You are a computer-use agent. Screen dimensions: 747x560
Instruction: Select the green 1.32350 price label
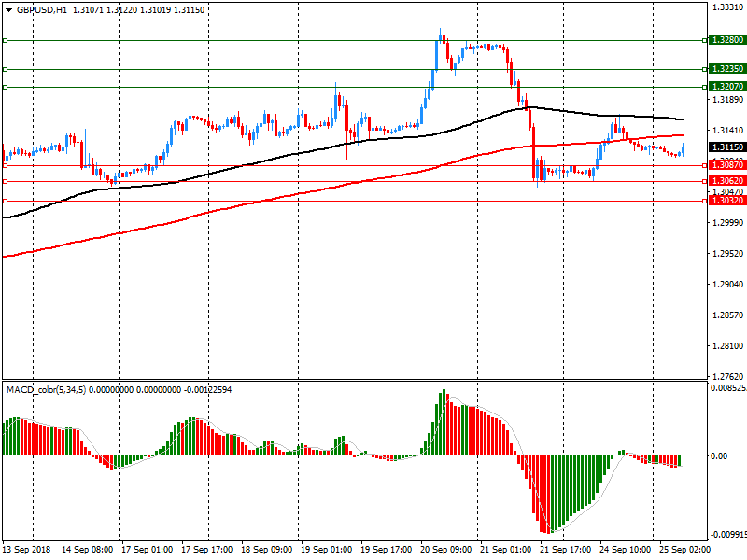tap(726, 69)
